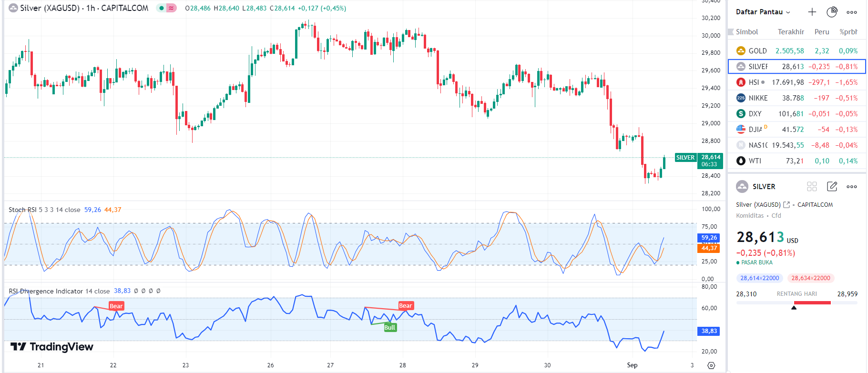
Task: Click the edit note icon beside SILVER
Action: tap(832, 186)
